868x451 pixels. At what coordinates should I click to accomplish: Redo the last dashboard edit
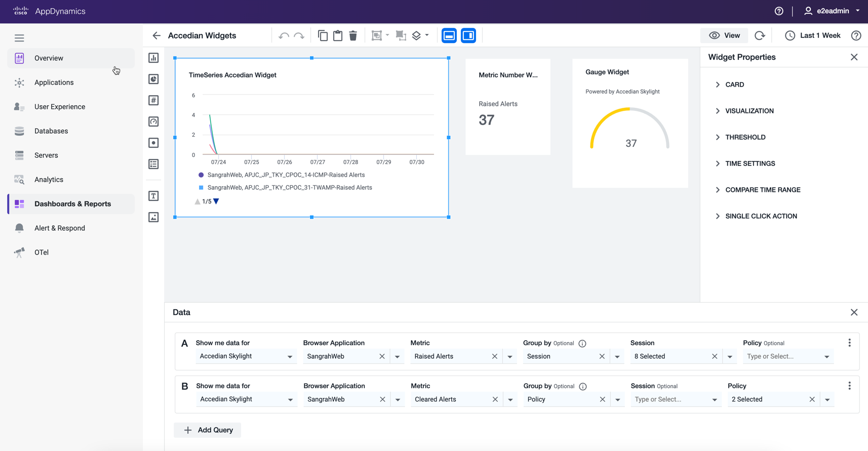[x=299, y=35]
